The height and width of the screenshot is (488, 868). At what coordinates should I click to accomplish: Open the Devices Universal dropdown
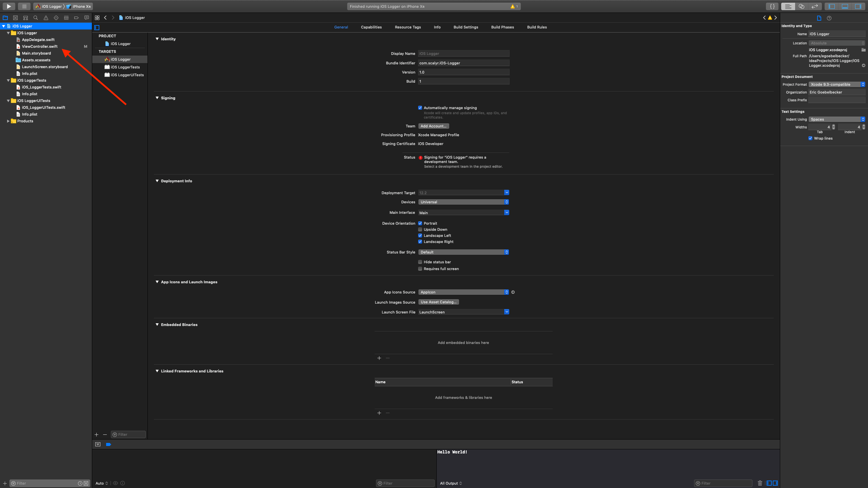[x=463, y=202]
